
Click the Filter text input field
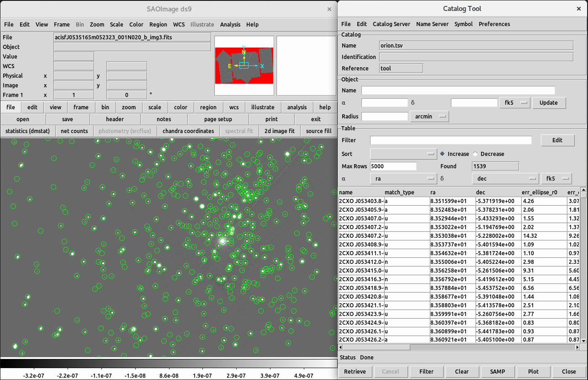[451, 140]
